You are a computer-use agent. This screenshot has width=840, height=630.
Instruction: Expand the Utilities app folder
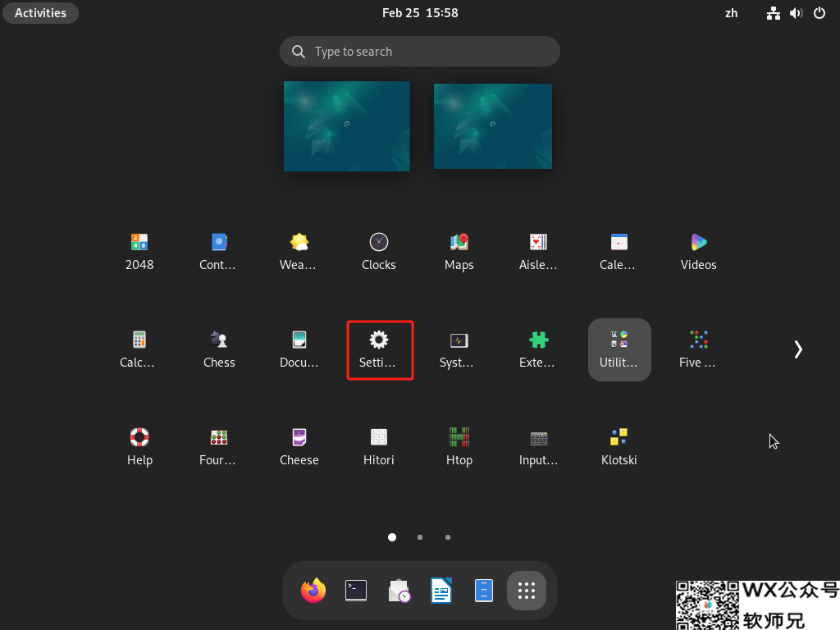pos(619,349)
